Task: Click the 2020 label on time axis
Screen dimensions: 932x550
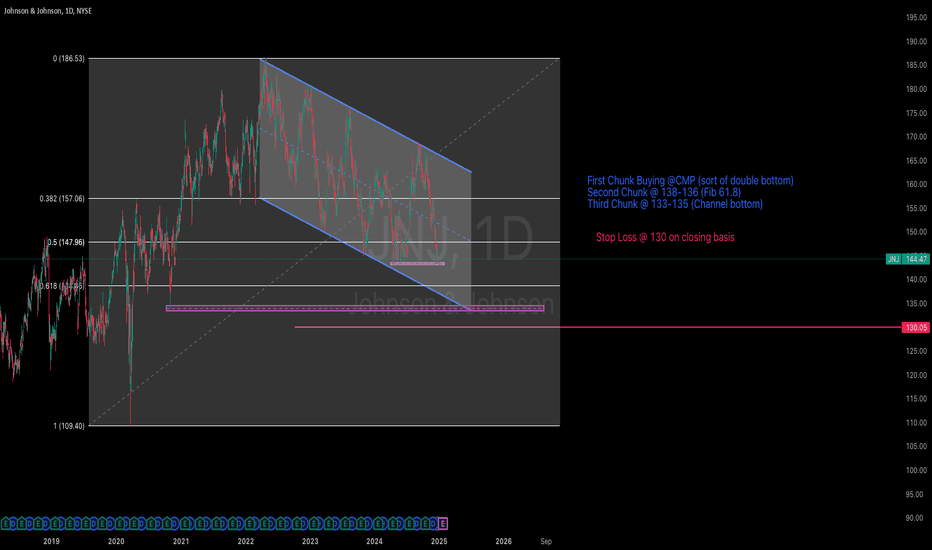Action: (116, 541)
